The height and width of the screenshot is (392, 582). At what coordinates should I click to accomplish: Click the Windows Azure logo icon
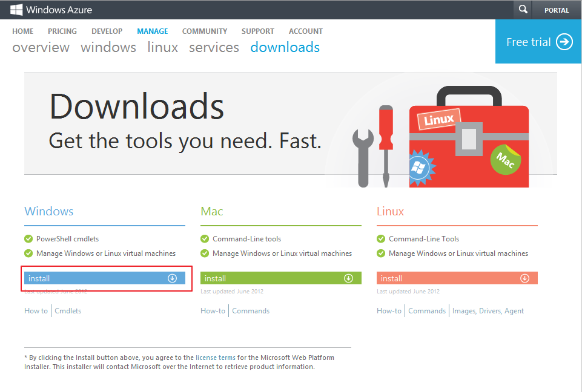click(16, 10)
